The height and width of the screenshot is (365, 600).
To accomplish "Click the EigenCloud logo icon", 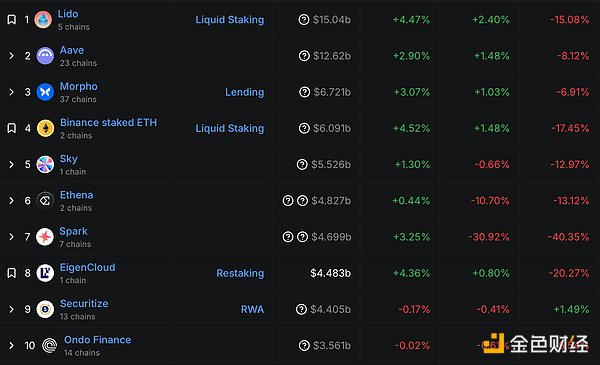I will 45,273.
